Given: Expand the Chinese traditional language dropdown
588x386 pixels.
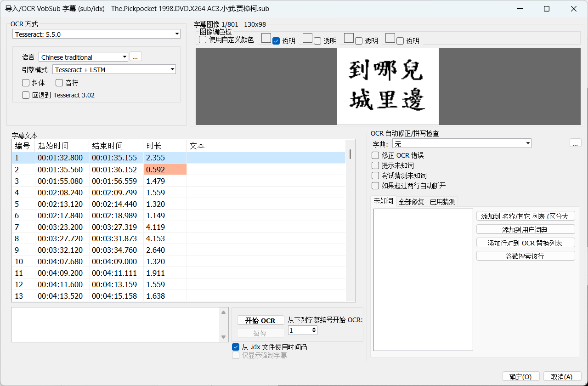Looking at the screenshot, I should coord(83,57).
